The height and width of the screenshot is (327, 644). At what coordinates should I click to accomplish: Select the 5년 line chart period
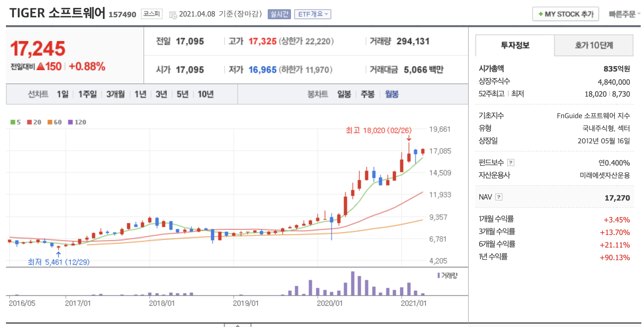[182, 94]
